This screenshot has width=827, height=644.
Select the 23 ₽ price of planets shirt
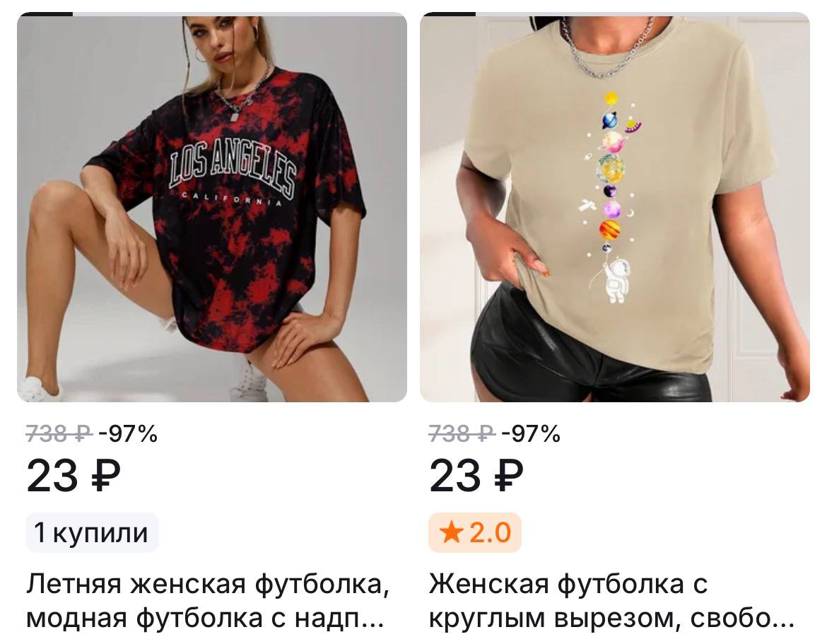pyautogui.click(x=476, y=476)
